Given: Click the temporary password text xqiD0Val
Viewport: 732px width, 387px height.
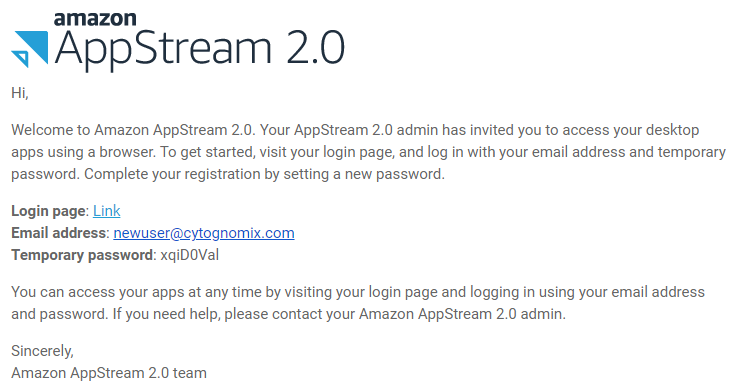Looking at the screenshot, I should (x=190, y=255).
